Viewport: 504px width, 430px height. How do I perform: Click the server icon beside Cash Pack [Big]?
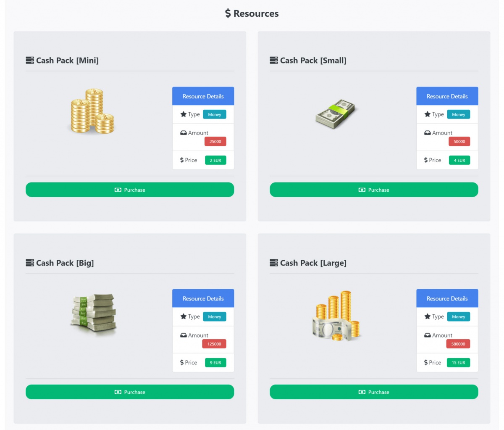[30, 263]
